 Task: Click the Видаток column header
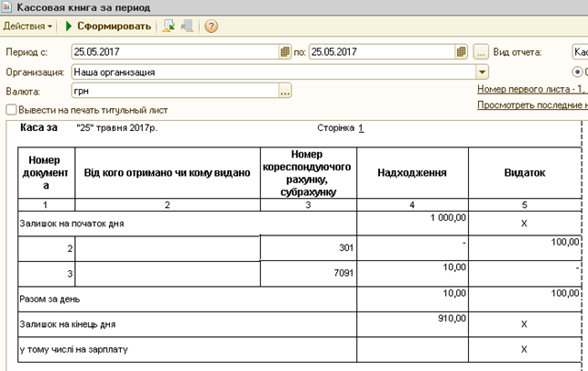524,172
